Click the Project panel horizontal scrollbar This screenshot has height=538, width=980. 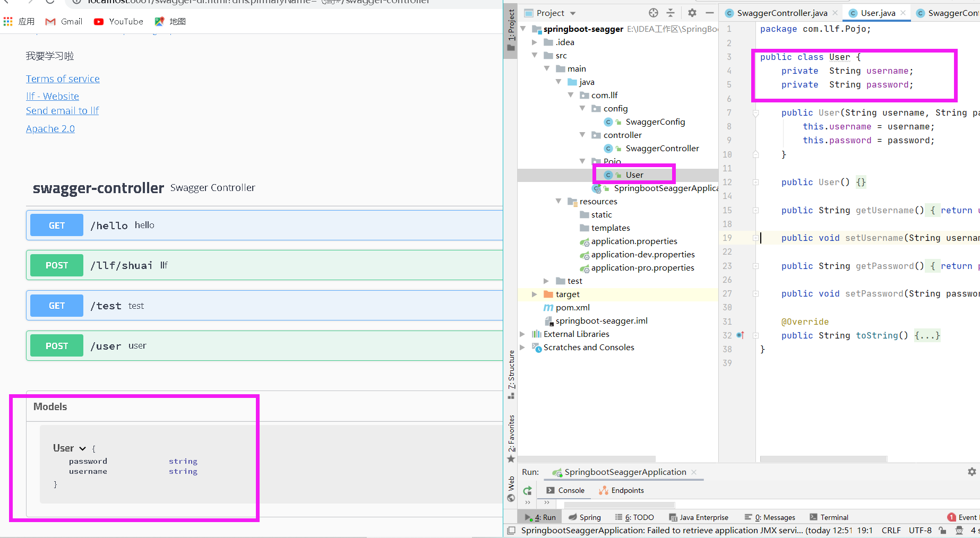(587, 459)
